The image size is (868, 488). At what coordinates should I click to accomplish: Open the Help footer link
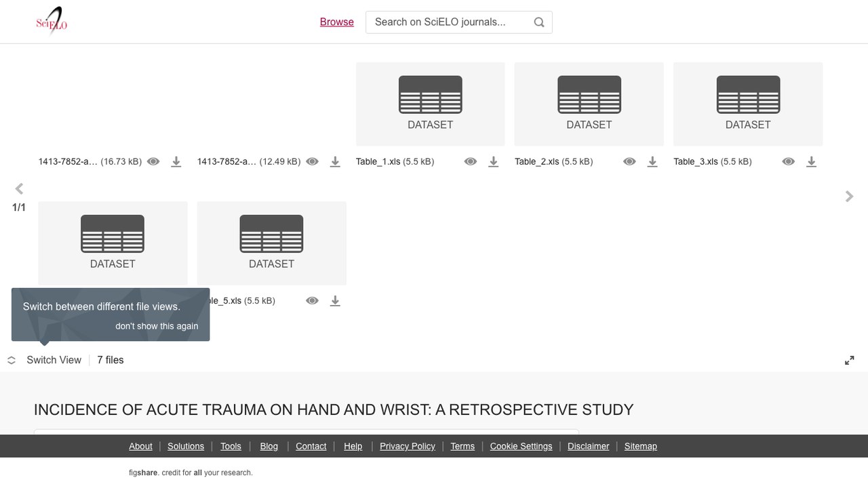click(x=353, y=446)
